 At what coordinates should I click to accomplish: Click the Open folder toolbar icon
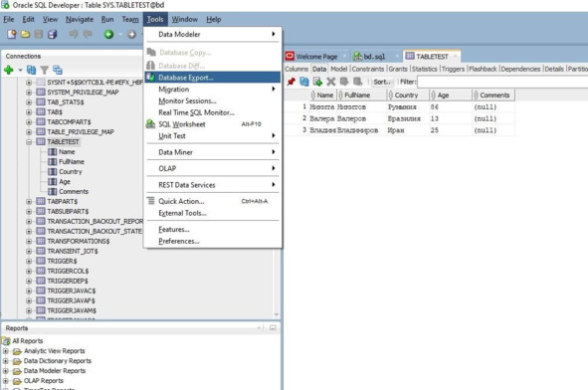[25, 34]
